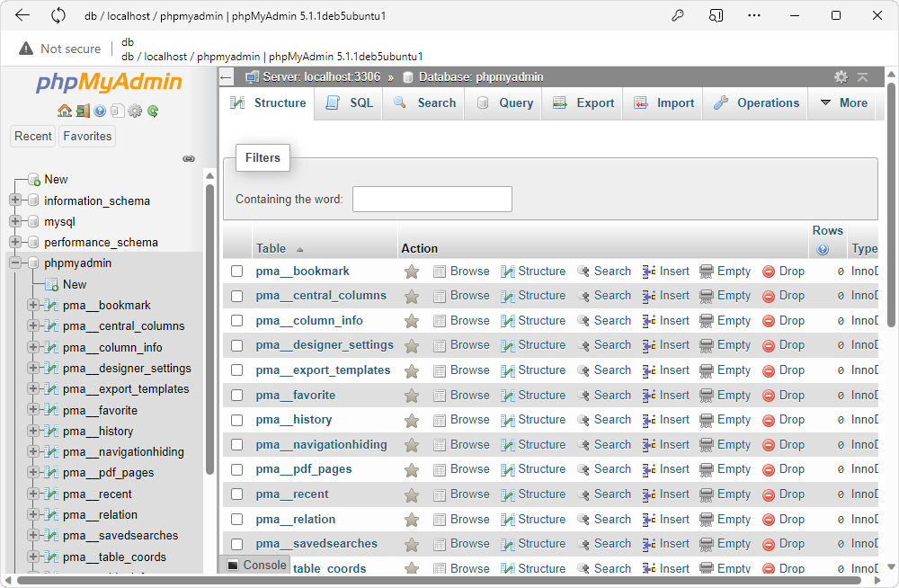Click the phpMyAdmin home icon
Image resolution: width=899 pixels, height=588 pixels.
tap(65, 110)
